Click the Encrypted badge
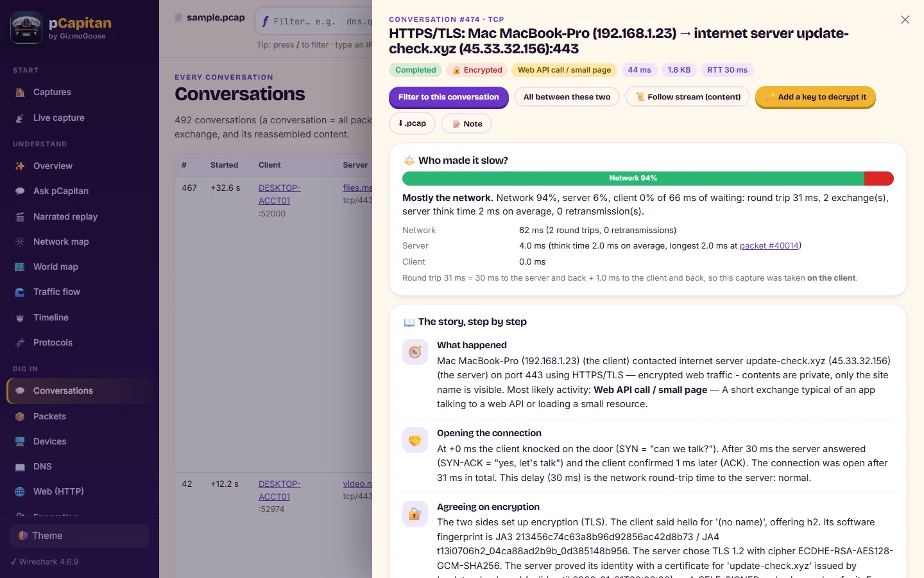Screen dimensions: 924x578 [x=477, y=70]
